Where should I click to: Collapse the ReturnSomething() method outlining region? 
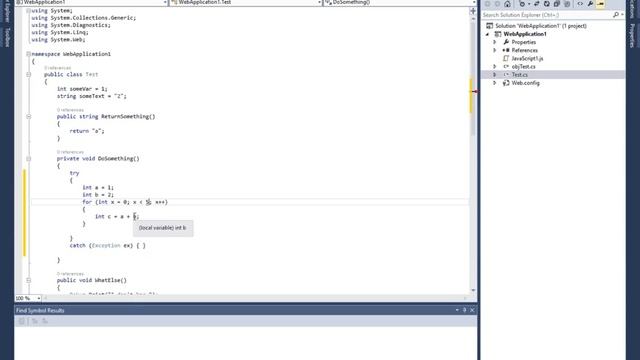click(x=29, y=117)
